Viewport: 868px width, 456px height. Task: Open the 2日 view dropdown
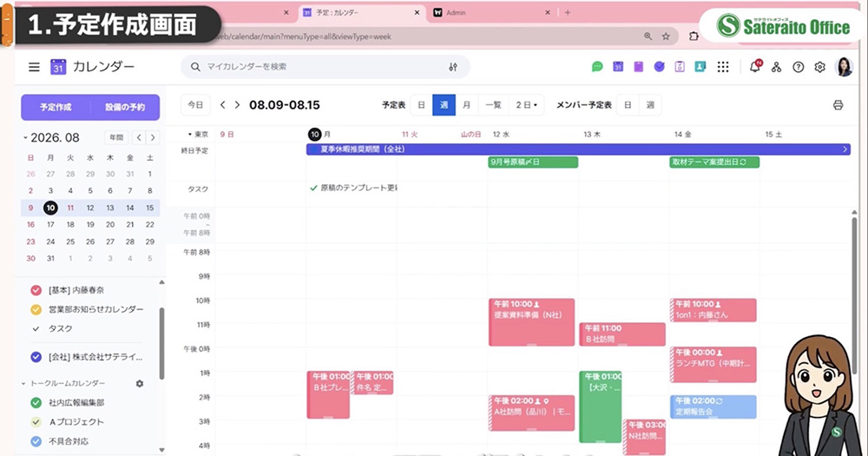click(526, 105)
